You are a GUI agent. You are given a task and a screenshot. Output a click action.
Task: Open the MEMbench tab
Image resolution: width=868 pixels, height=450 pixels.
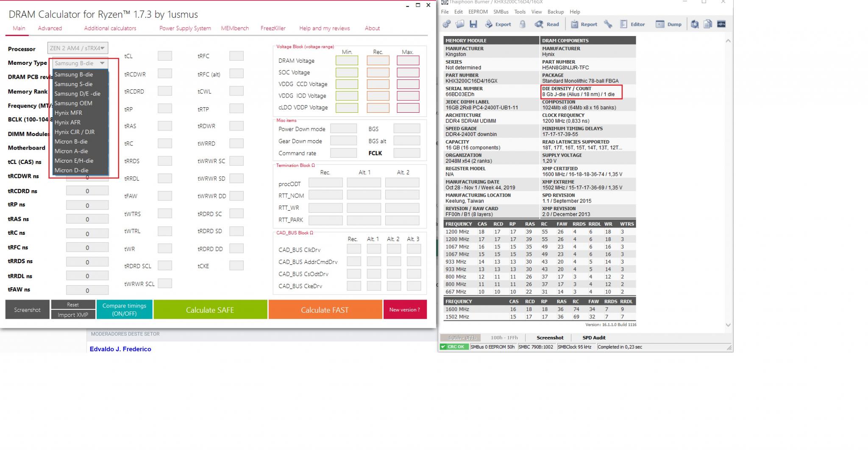point(235,28)
